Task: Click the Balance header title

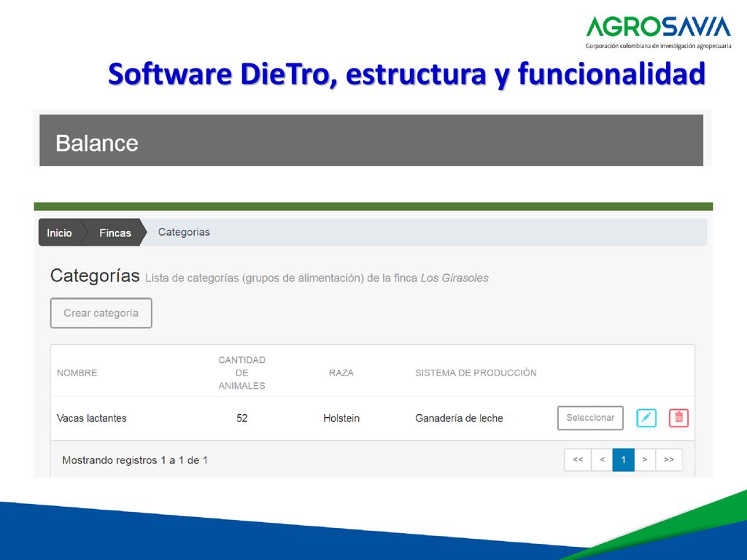Action: click(x=97, y=143)
